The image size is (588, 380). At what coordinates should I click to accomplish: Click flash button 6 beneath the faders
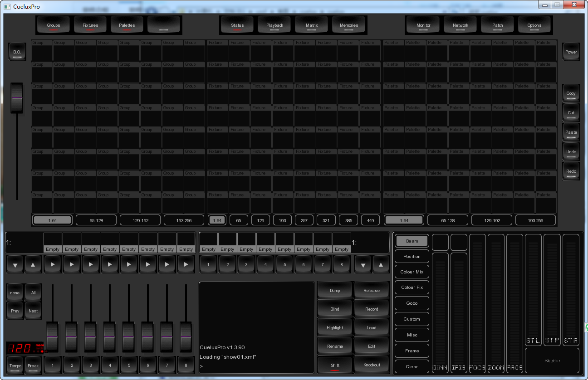[148, 365]
